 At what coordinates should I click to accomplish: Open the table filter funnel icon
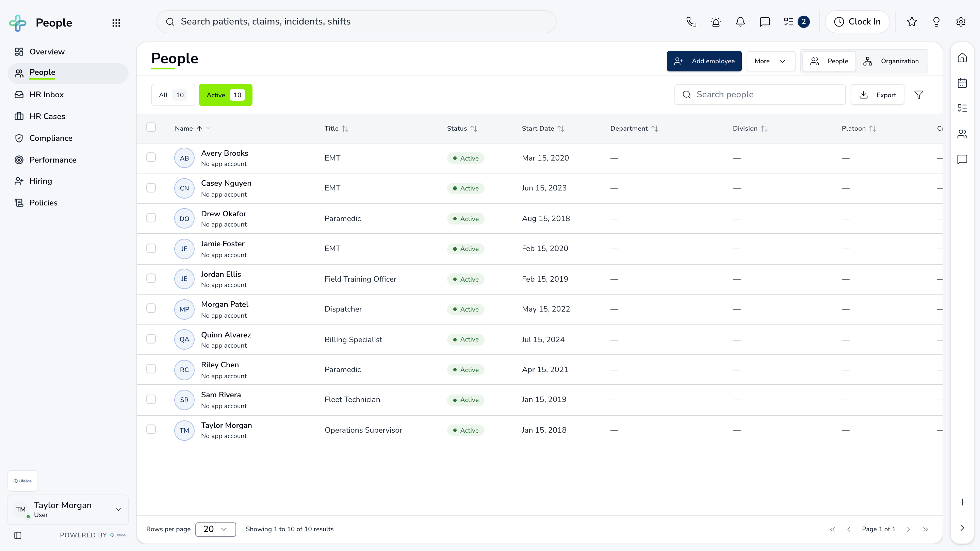919,95
